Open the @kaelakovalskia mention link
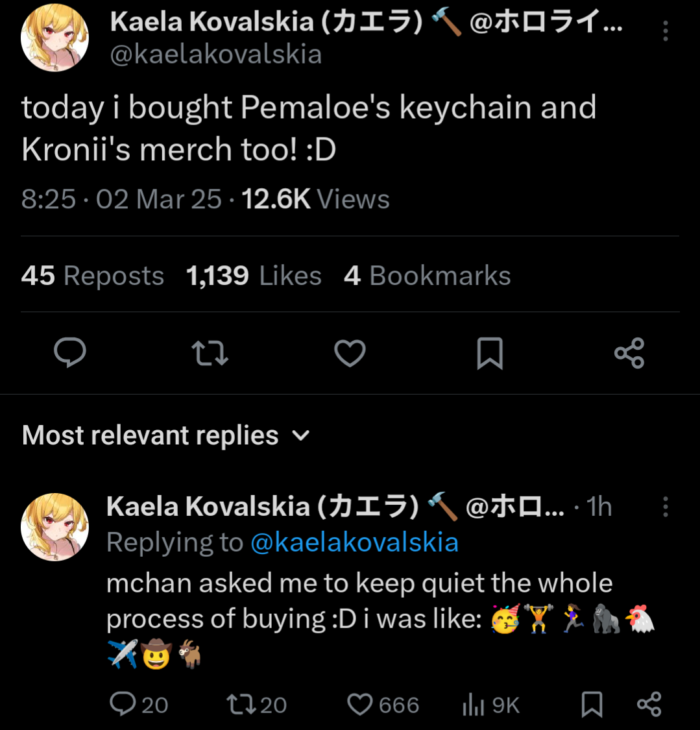The height and width of the screenshot is (730, 700). coord(354,542)
